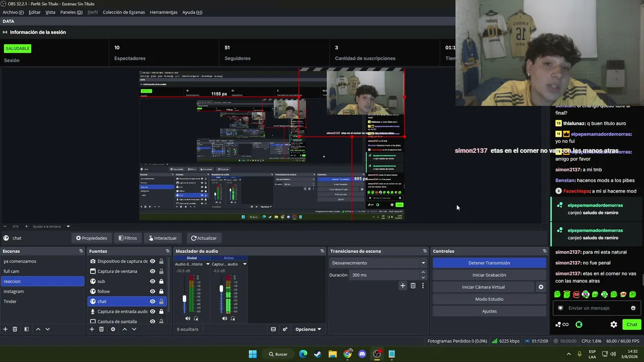Screen dimensions: 644x362
Task: Open Ajustes in Controles panel
Action: [489, 311]
